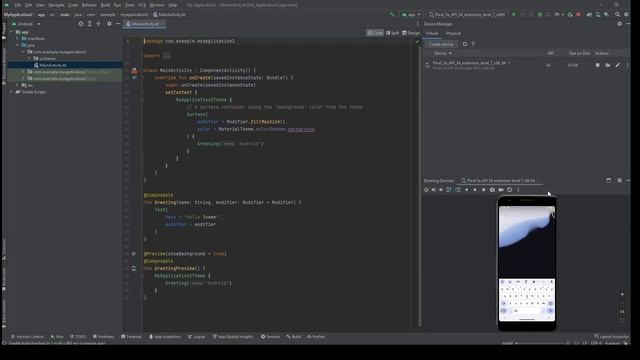Sort by the Device column header
Viewport: 640px width, 360px height.
[442, 53]
